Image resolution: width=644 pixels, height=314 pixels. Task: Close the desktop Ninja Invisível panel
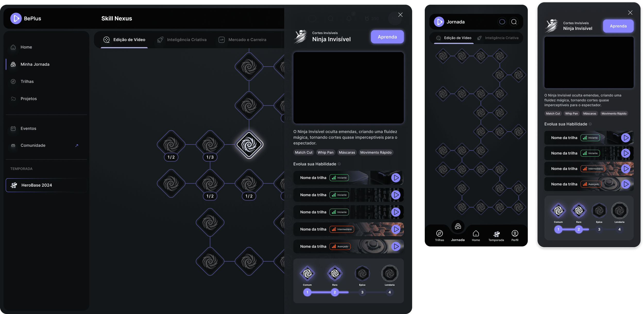[x=400, y=15]
